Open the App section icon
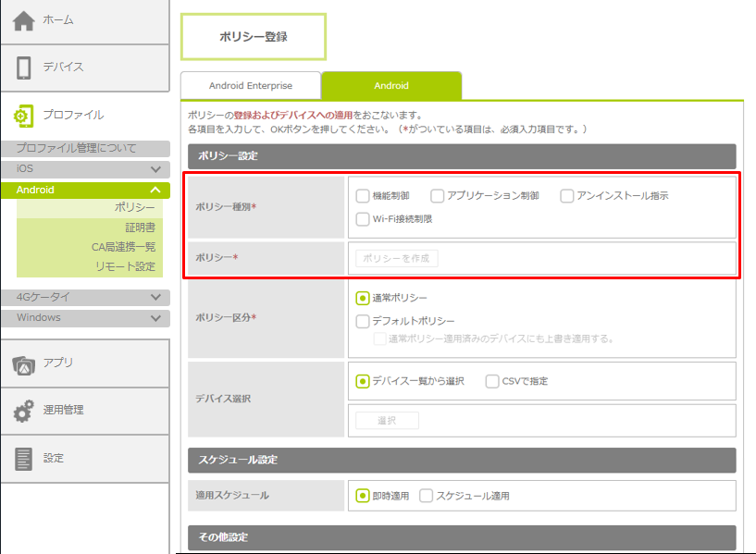Viewport: 756px width, 554px height. click(24, 363)
